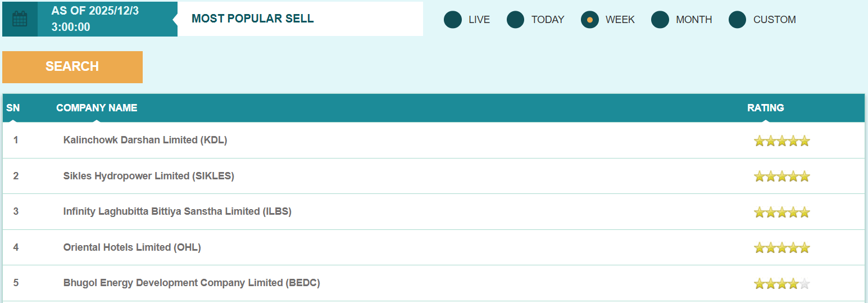
Task: Open the Most Popular Sell dropdown
Action: (300, 19)
